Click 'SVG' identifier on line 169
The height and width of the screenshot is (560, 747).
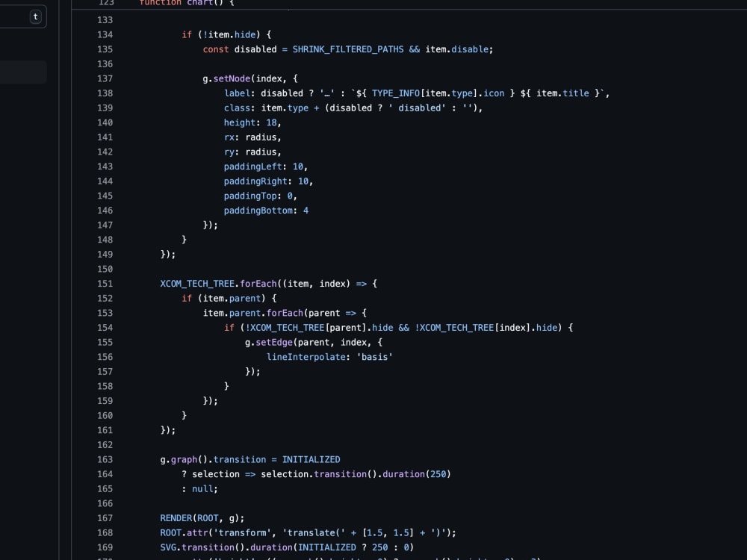168,547
